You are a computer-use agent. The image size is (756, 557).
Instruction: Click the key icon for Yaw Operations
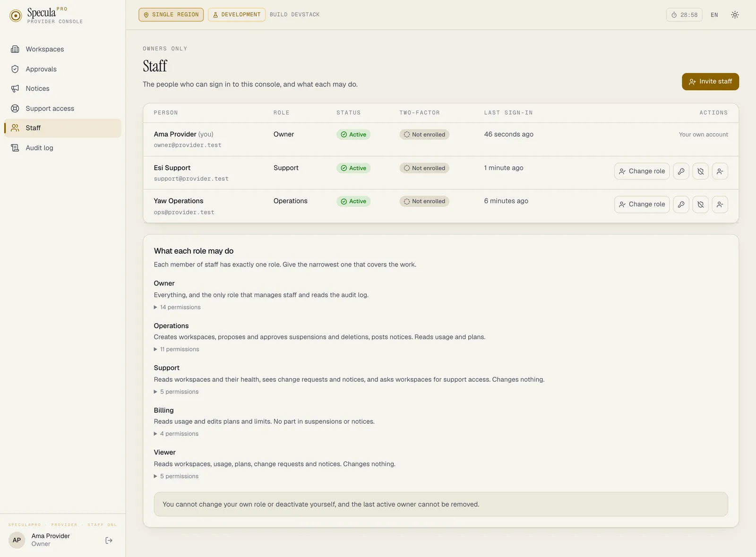tap(681, 205)
